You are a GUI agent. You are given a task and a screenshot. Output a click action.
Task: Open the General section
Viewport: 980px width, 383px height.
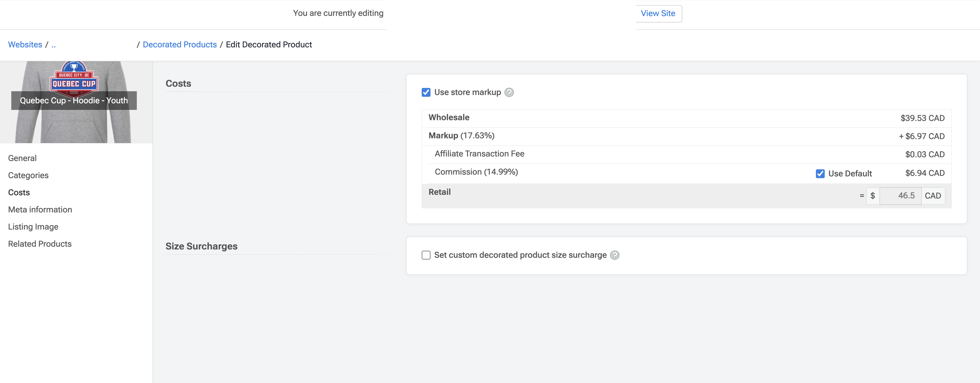point(22,158)
